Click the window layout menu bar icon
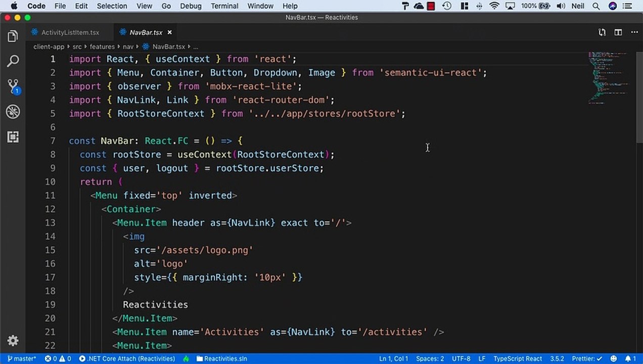The width and height of the screenshot is (643, 364). [464, 6]
